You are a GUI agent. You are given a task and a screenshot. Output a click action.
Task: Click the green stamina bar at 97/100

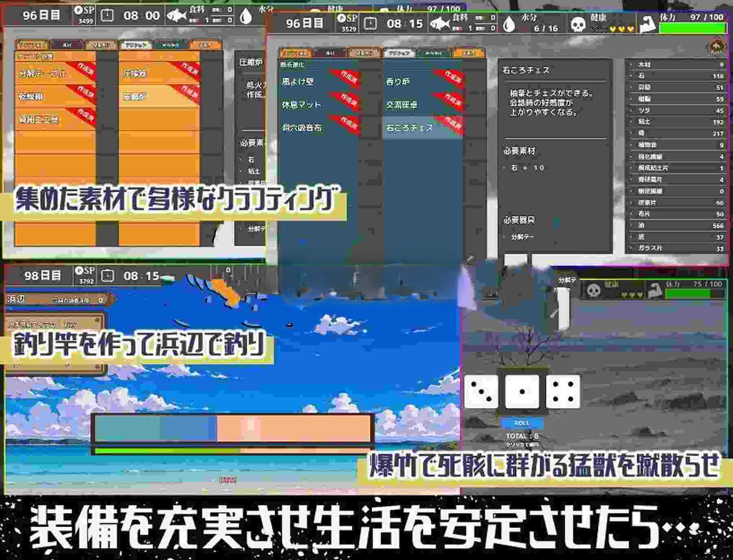692,28
